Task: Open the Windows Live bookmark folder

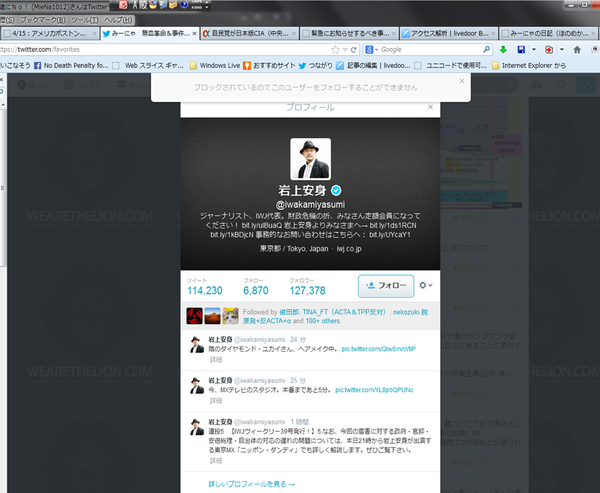Action: (x=215, y=65)
